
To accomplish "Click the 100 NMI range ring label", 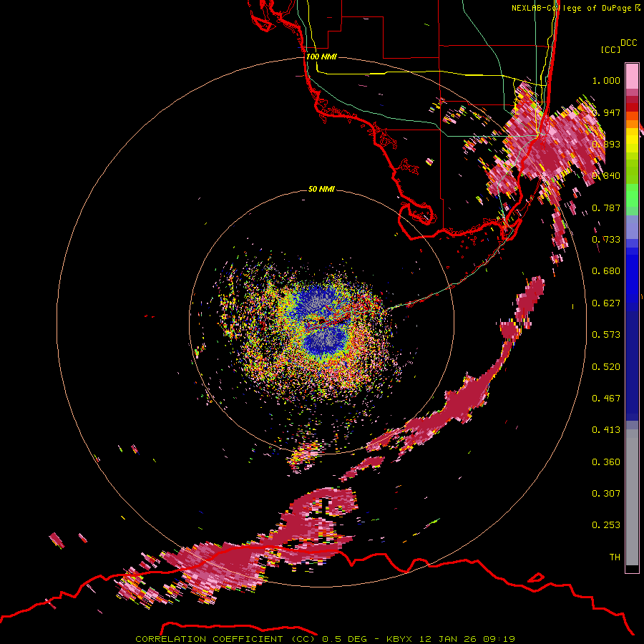I will click(321, 57).
